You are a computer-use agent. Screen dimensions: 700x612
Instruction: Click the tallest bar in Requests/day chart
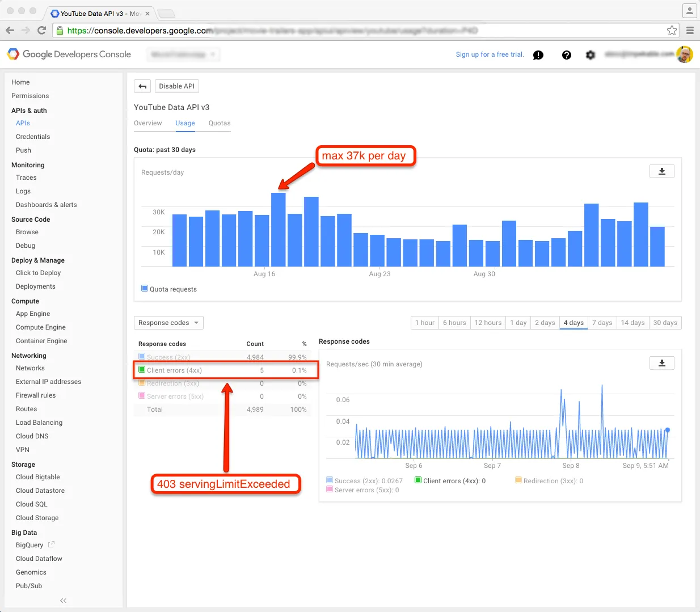click(279, 229)
